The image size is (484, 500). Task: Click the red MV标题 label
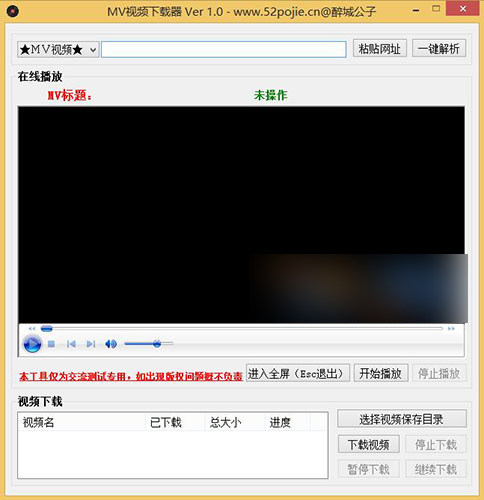pyautogui.click(x=70, y=95)
